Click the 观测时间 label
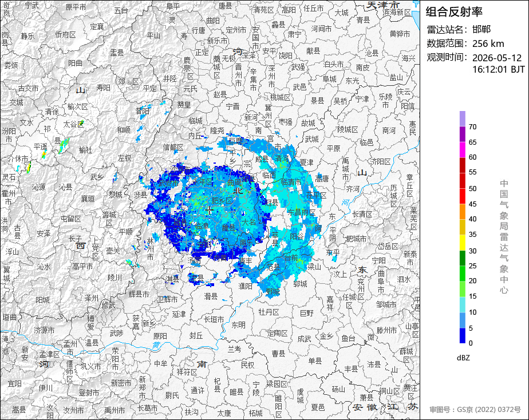The image size is (529, 420). 447,57
